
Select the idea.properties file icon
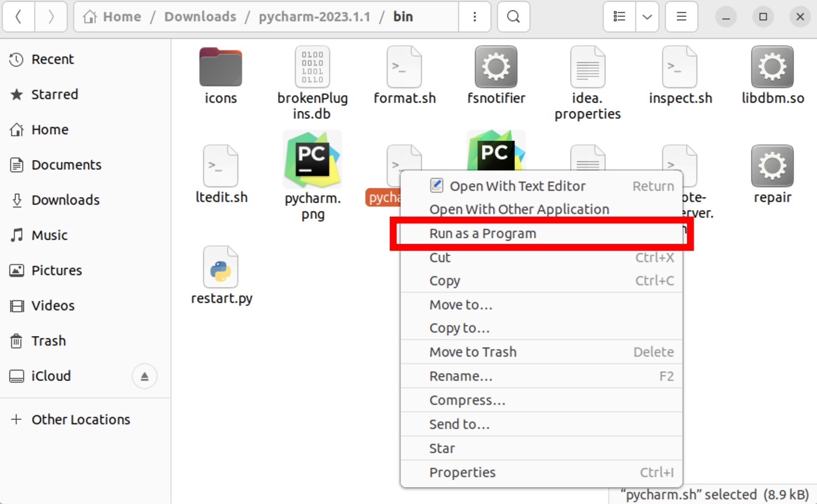click(587, 66)
